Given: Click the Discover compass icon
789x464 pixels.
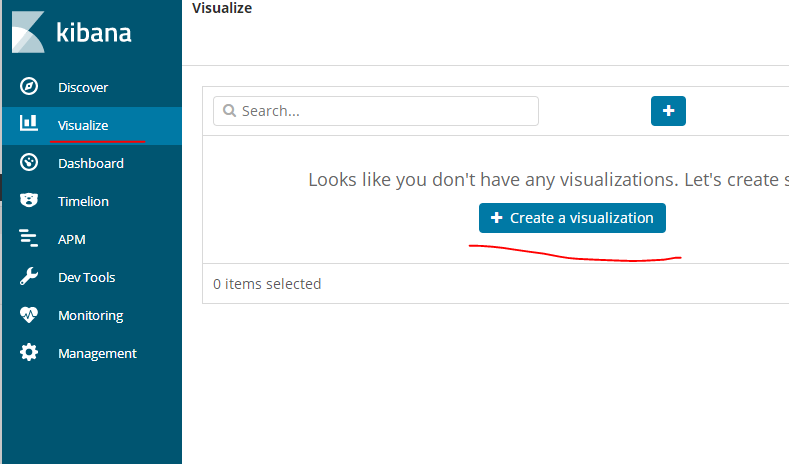Looking at the screenshot, I should click(x=29, y=87).
